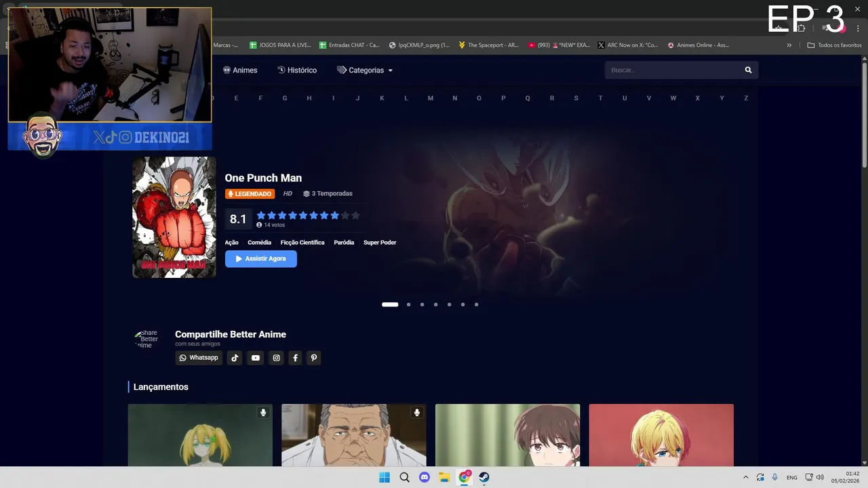This screenshot has height=488, width=868.
Task: Filter animes by letter T
Action: (x=600, y=98)
